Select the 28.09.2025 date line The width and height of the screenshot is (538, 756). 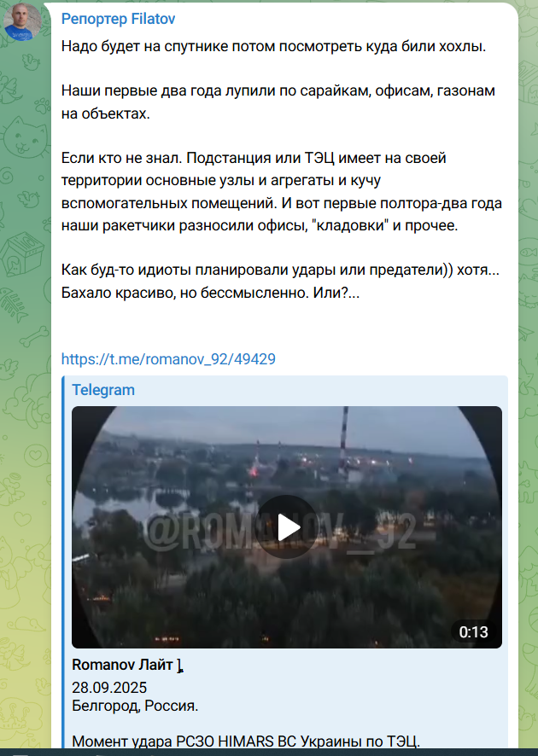(x=109, y=688)
